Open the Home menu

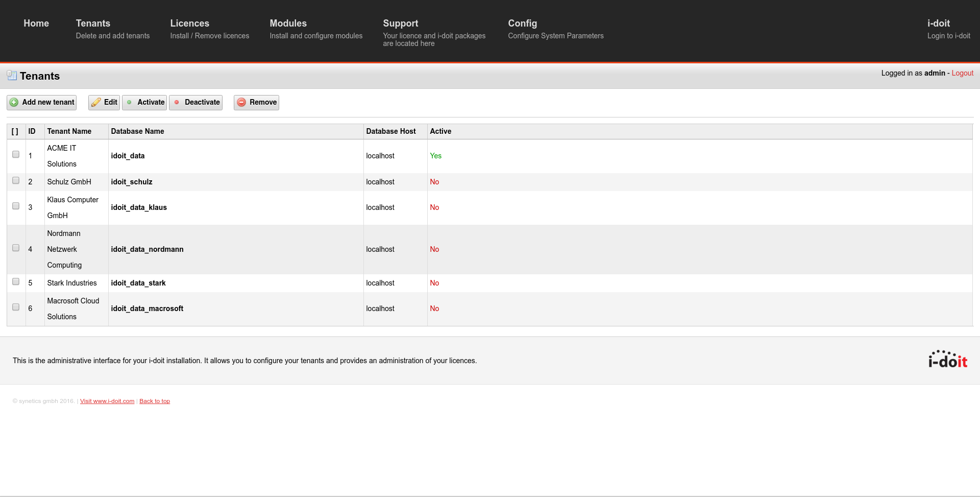coord(36,23)
